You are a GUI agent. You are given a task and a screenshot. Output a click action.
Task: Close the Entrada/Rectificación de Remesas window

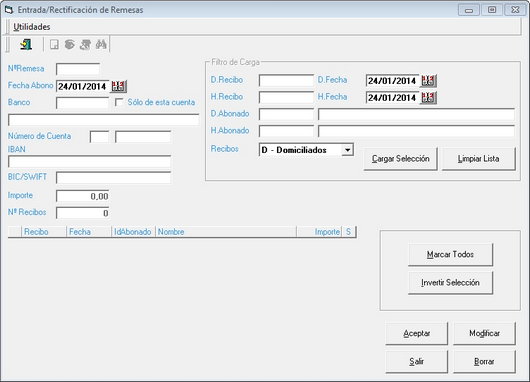click(x=515, y=10)
